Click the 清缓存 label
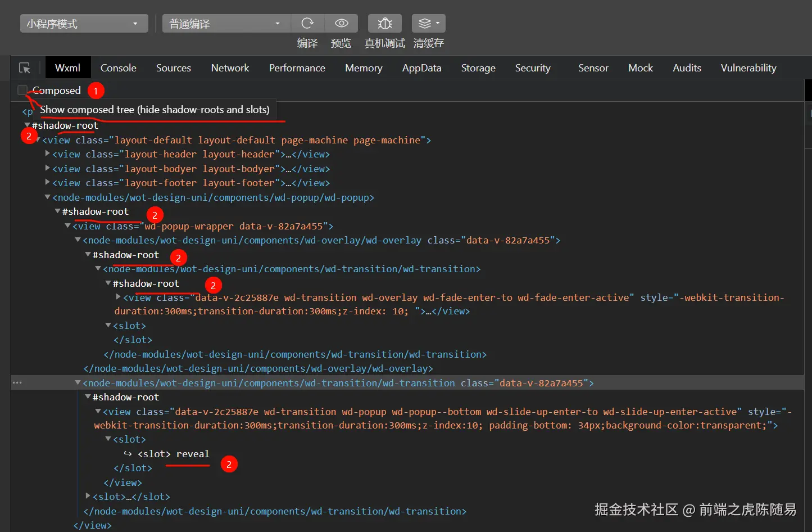The height and width of the screenshot is (532, 812). coord(429,43)
